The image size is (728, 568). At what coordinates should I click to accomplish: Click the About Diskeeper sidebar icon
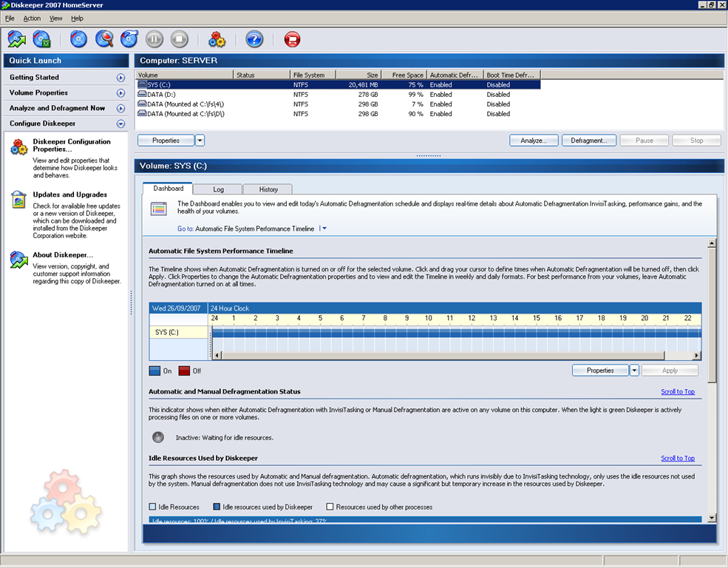(x=19, y=260)
